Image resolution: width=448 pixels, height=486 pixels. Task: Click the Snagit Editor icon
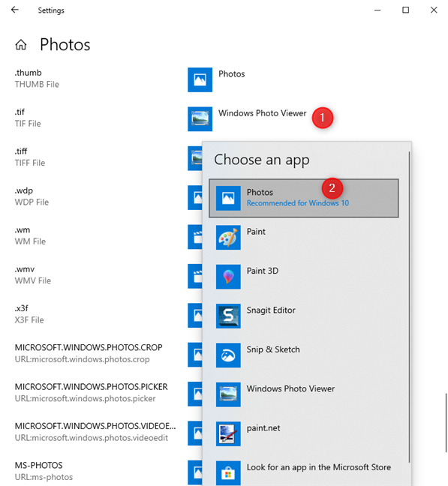coord(228,316)
